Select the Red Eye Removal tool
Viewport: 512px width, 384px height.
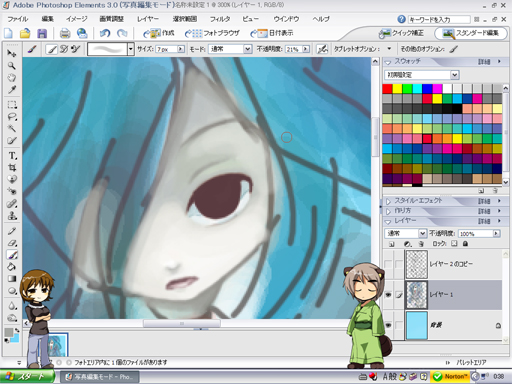pos(12,191)
